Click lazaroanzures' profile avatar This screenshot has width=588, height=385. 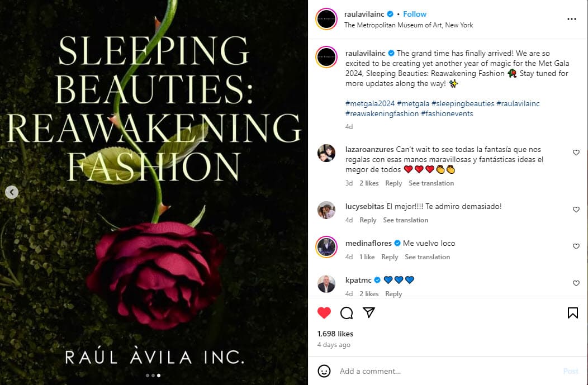pyautogui.click(x=326, y=153)
